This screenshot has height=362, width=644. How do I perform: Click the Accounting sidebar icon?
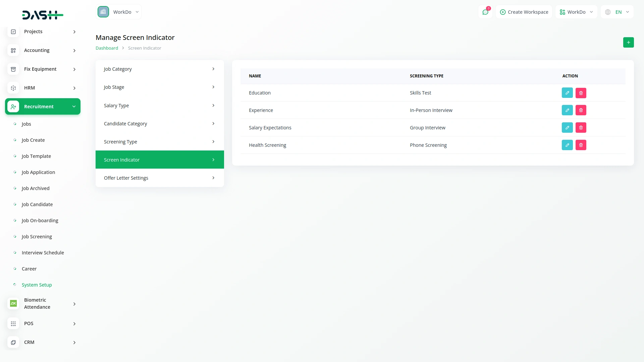[13, 50]
